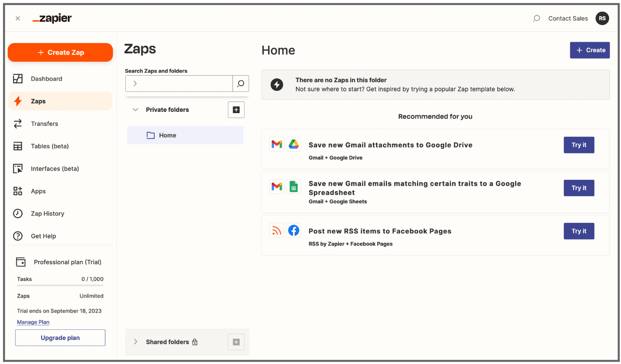Click the Zapier logo
621x364 pixels.
tap(52, 18)
